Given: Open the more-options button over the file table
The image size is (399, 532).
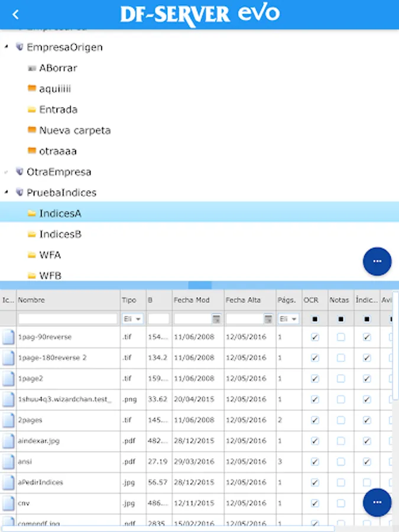Looking at the screenshot, I should [x=377, y=502].
